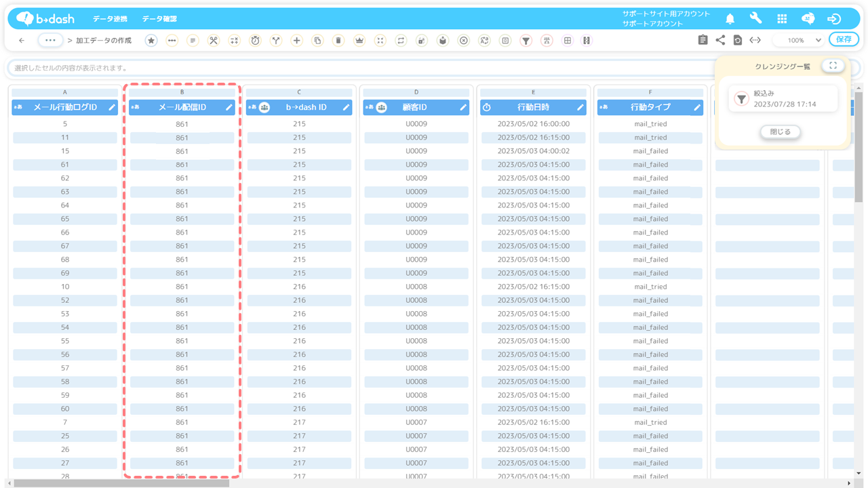Click pencil icon on メール配信ID column
Image resolution: width=868 pixels, height=488 pixels.
pos(229,107)
